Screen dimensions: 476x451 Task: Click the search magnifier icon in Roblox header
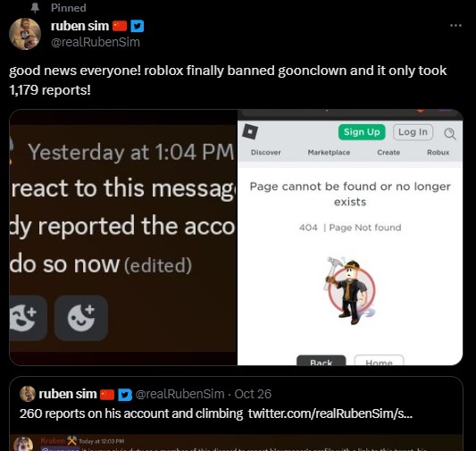point(450,133)
